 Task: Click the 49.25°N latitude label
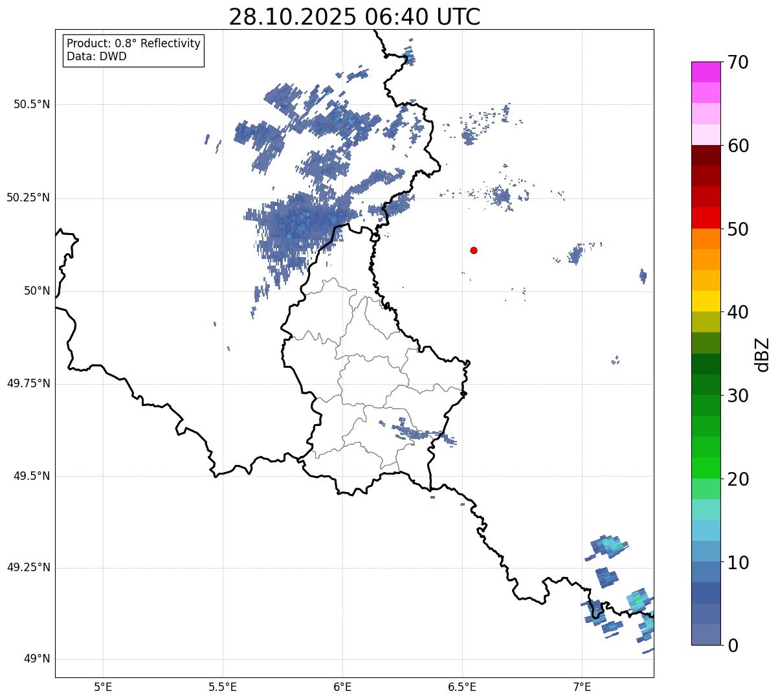point(28,568)
